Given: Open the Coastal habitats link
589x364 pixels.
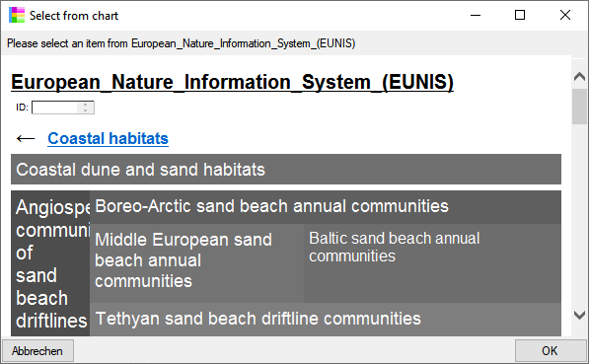Looking at the screenshot, I should (108, 139).
